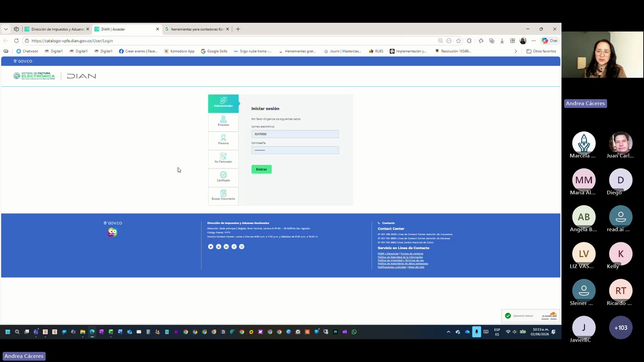Click the DIAN logo in header
The height and width of the screenshot is (362, 644).
tap(81, 76)
